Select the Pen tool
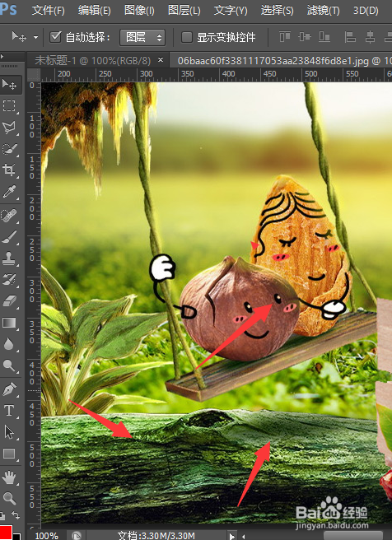 9,389
